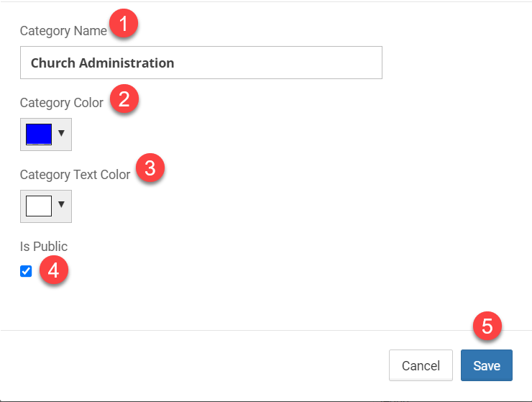Click the red number 5 badge
Image resolution: width=532 pixels, height=402 pixels.
coord(487,326)
